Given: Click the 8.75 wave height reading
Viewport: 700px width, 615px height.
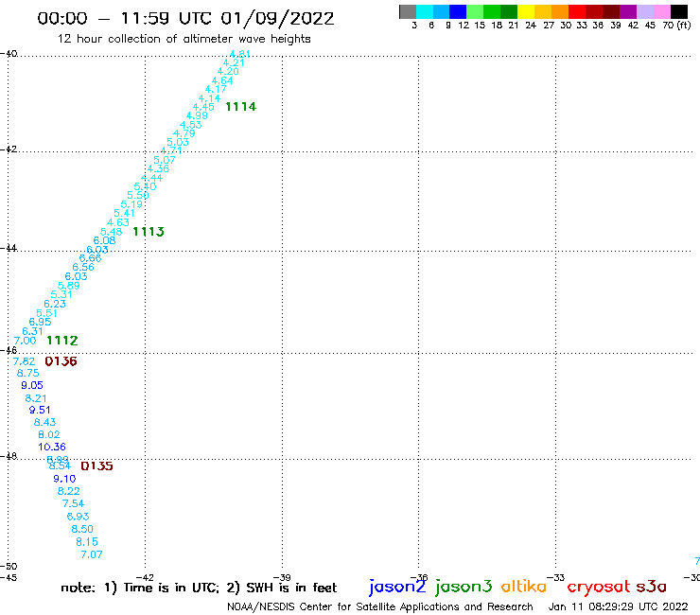Looking at the screenshot, I should [28, 373].
